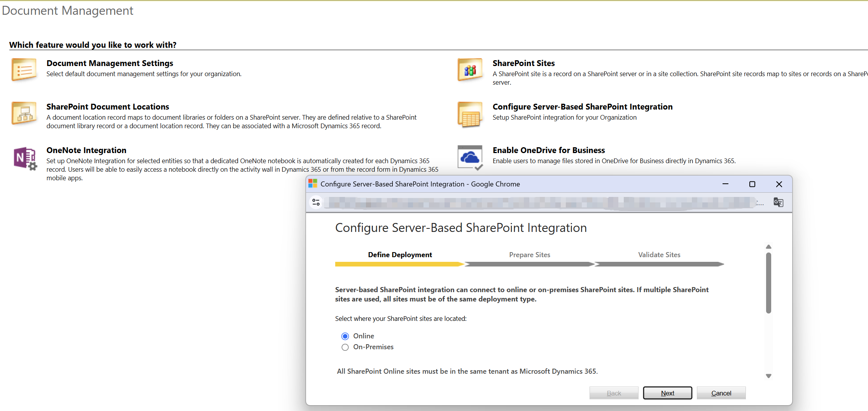This screenshot has width=868, height=411.
Task: Click the yellow Define Deployment progress bar
Action: [399, 264]
